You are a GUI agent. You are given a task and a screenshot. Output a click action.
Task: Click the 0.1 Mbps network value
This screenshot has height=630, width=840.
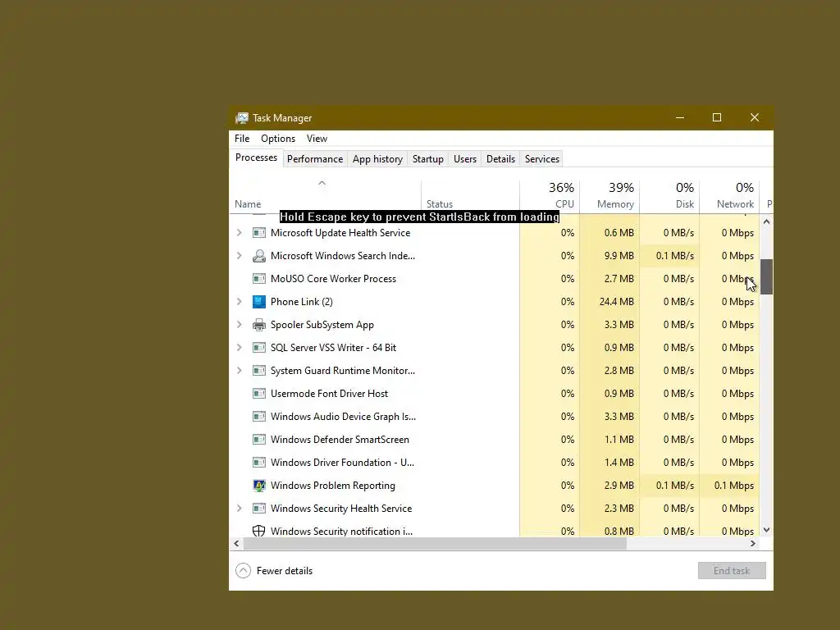point(734,486)
